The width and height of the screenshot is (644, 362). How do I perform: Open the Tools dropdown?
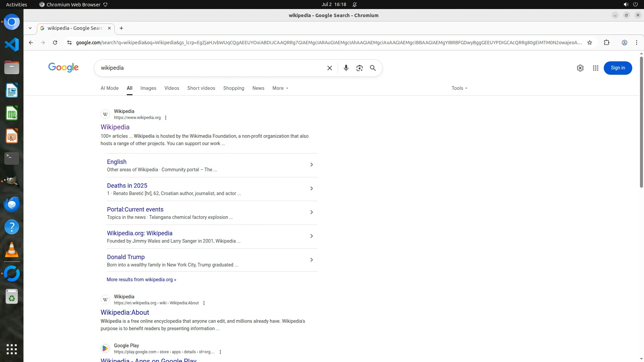coord(459,88)
